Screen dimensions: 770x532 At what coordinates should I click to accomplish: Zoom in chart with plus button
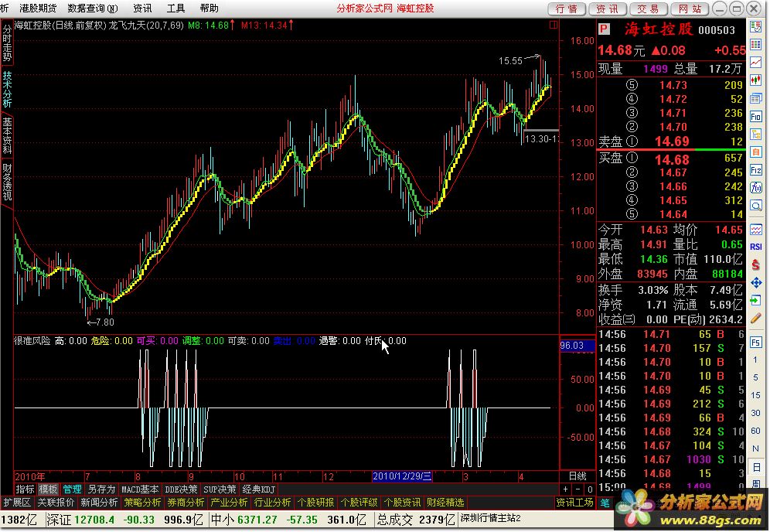coord(566,489)
